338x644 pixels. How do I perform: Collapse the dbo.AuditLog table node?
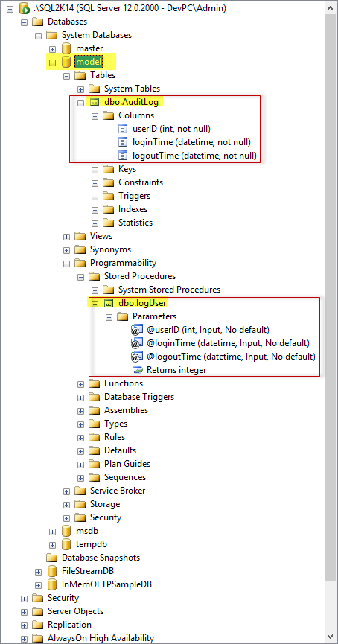(81, 102)
